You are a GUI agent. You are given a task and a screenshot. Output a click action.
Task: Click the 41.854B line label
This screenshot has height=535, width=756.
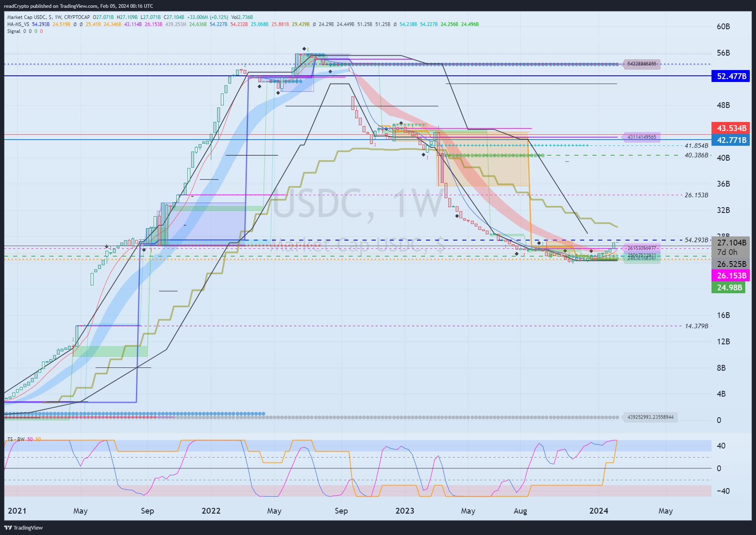[x=696, y=146]
